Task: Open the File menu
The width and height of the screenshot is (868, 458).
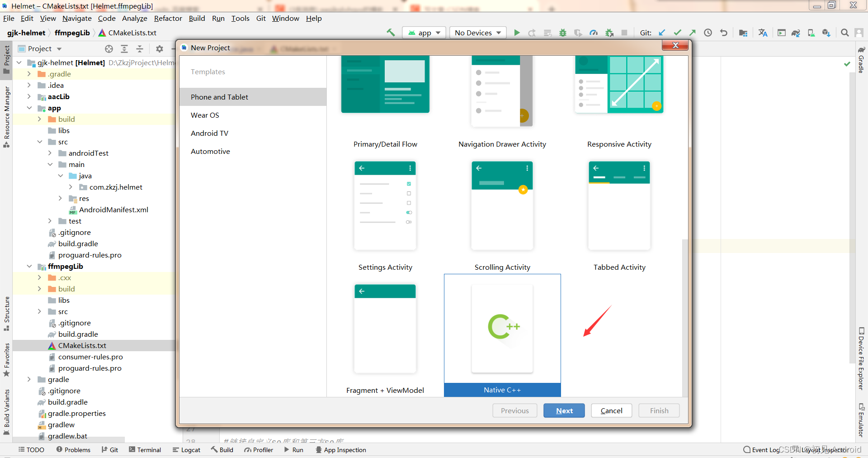Action: 9,18
